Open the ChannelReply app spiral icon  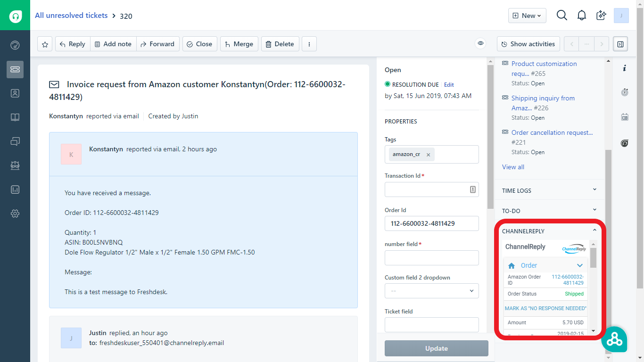(625, 143)
